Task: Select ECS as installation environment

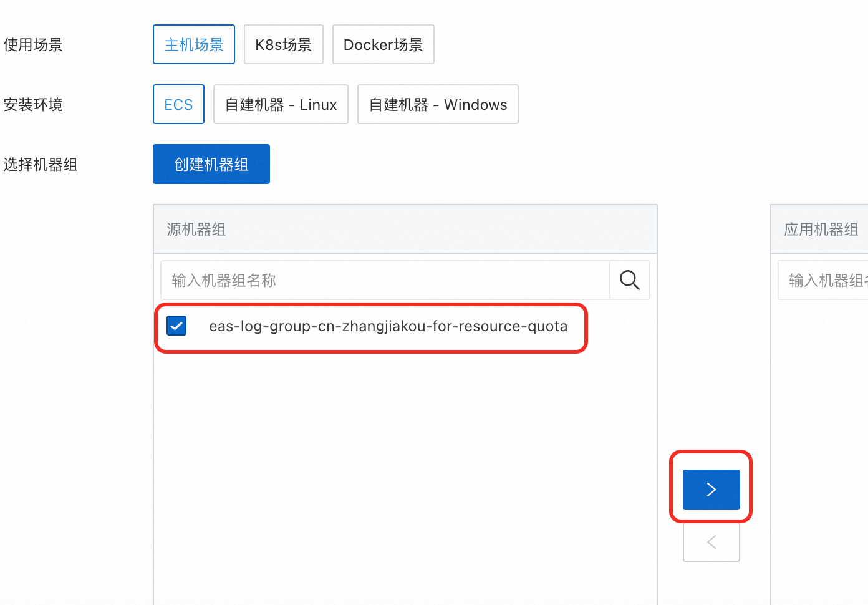Action: click(179, 104)
